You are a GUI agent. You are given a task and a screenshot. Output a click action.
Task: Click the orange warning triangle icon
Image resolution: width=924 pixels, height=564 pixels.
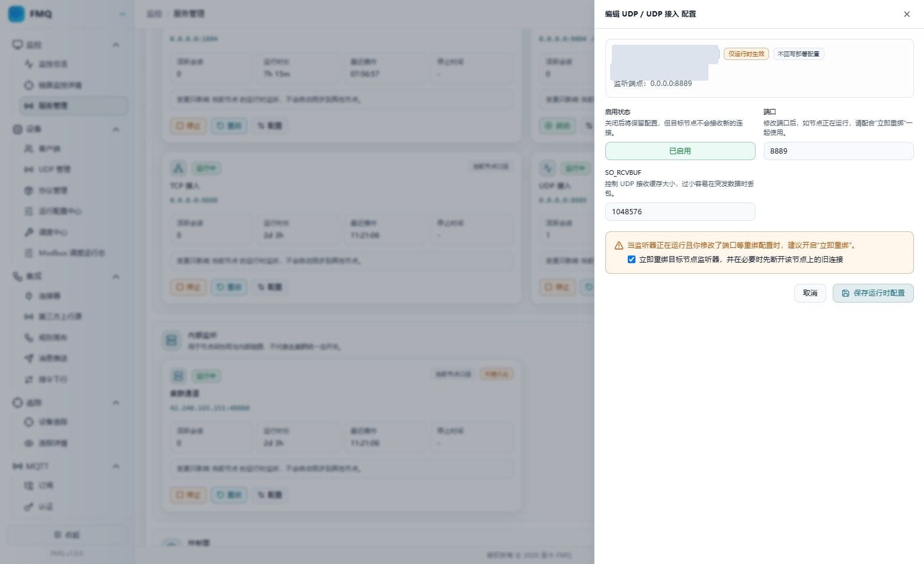pyautogui.click(x=618, y=245)
